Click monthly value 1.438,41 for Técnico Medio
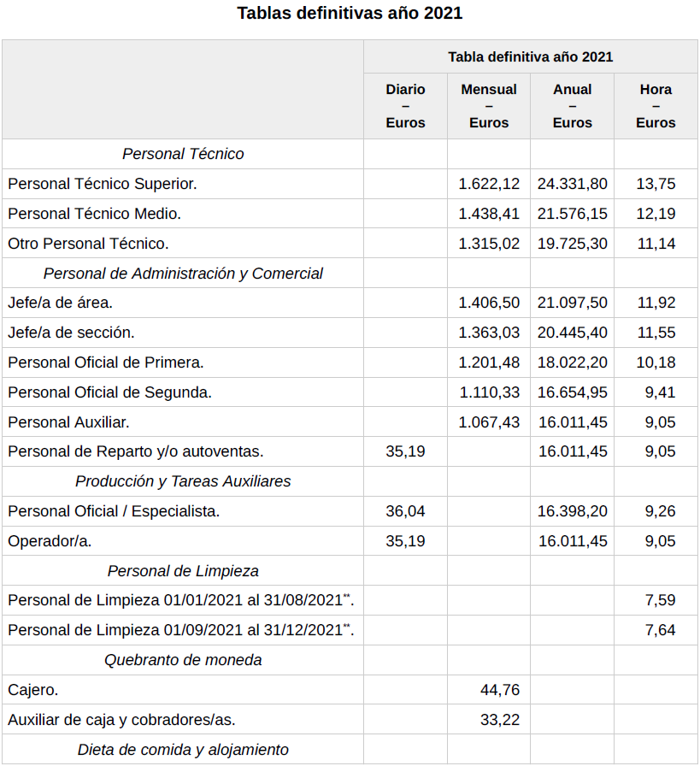This screenshot has width=700, height=766. click(489, 214)
